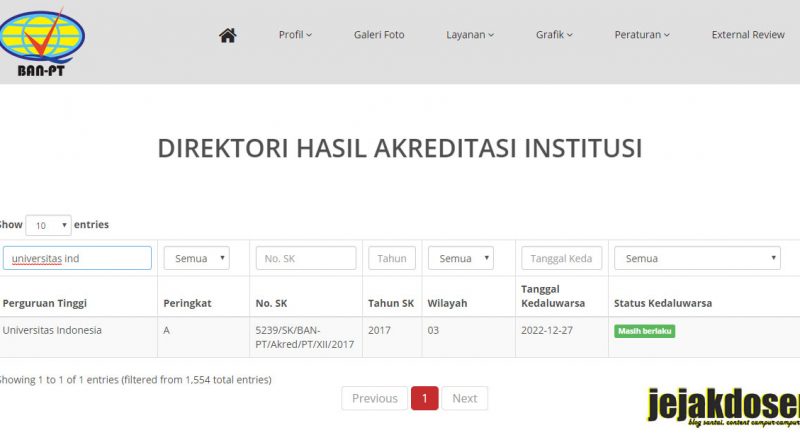
Task: Select the Universitas Indonesia cell
Action: (x=52, y=330)
